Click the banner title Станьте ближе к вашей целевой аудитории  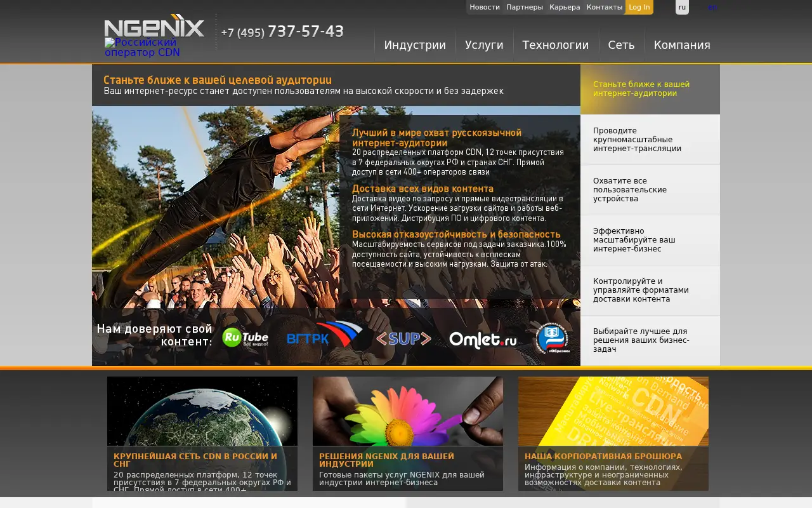218,80
